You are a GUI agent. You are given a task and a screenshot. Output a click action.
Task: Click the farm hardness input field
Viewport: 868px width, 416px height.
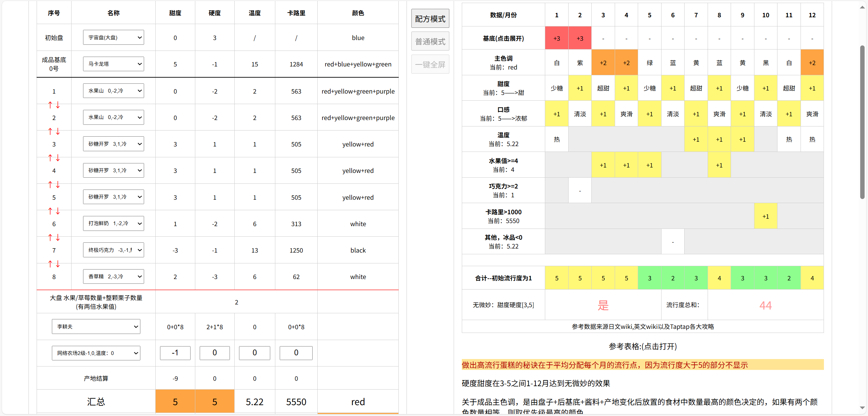tap(215, 353)
